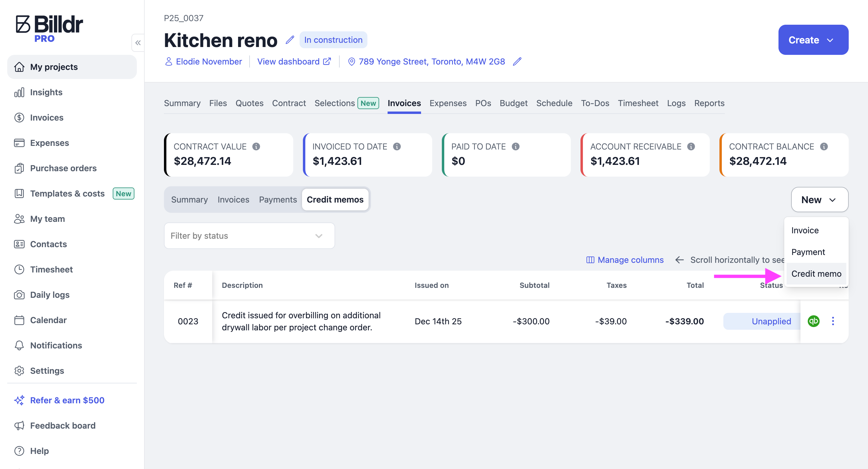Screen dimensions: 868x469
Task: Open My team in the sidebar
Action: 72,219
